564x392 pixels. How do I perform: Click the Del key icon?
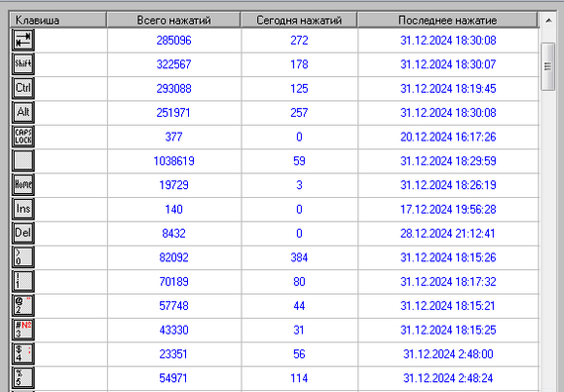coord(23,233)
